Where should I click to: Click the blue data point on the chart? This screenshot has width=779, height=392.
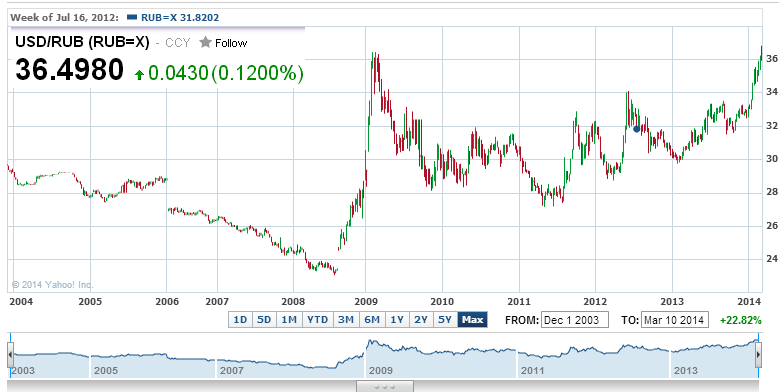(636, 129)
